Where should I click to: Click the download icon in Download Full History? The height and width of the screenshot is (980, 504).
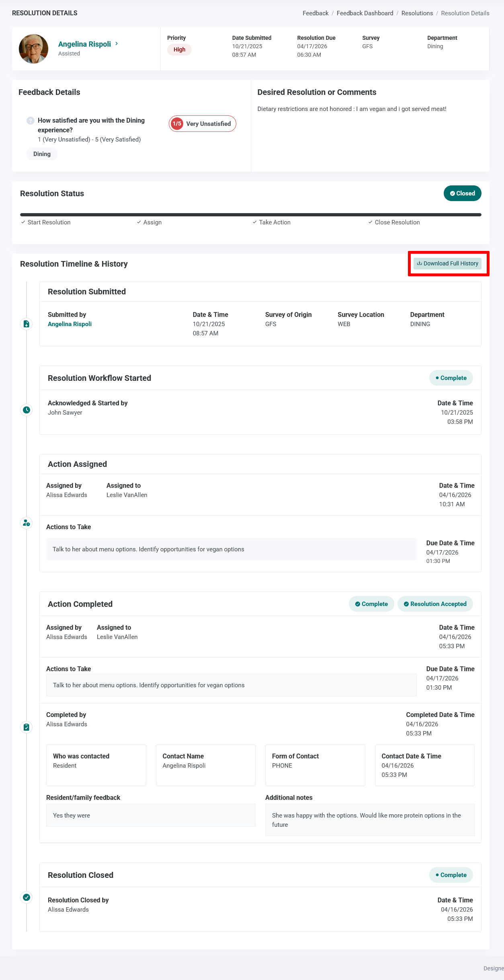point(419,263)
